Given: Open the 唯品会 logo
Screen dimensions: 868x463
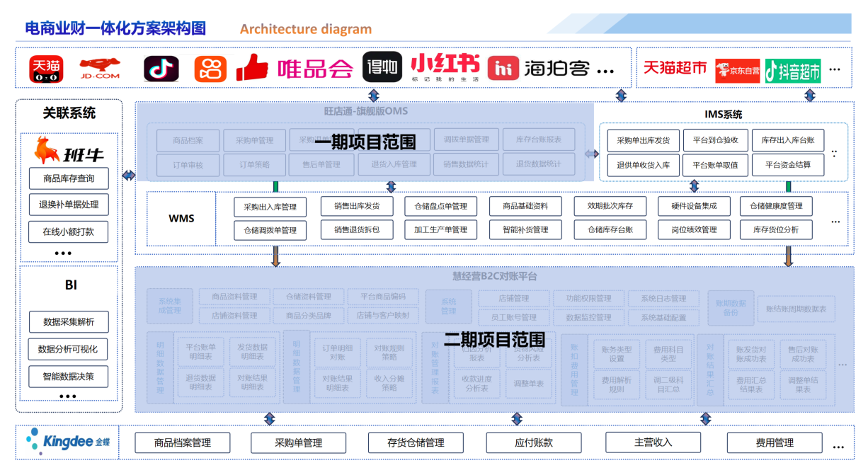Looking at the screenshot, I should [315, 69].
